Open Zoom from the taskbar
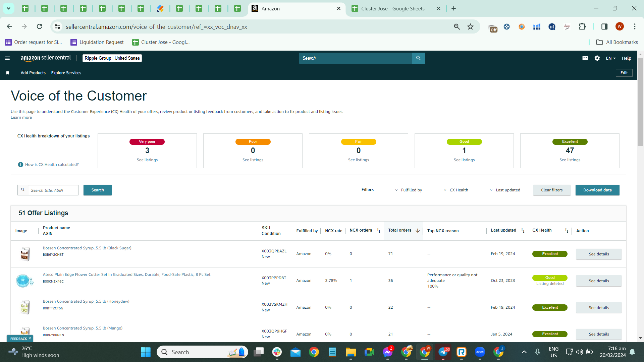This screenshot has height=362, width=644. point(480,352)
